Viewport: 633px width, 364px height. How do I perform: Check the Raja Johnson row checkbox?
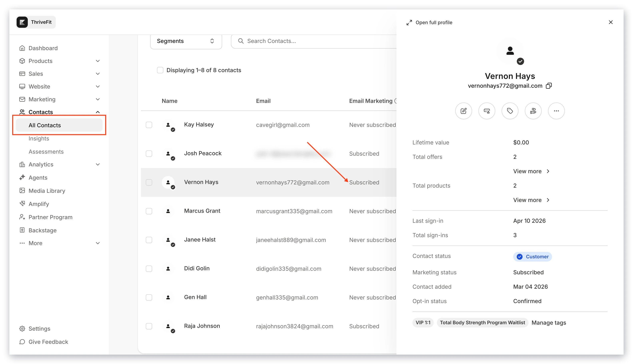(x=149, y=326)
